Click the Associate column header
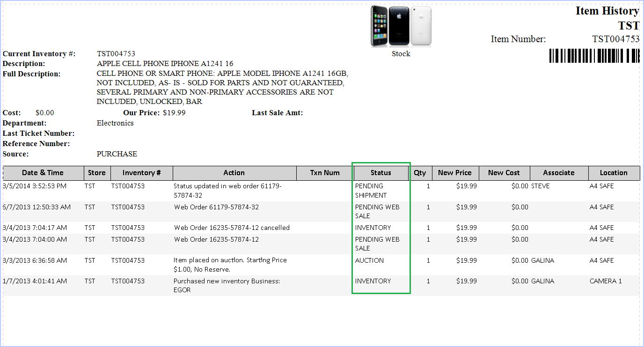The image size is (644, 347). (559, 173)
